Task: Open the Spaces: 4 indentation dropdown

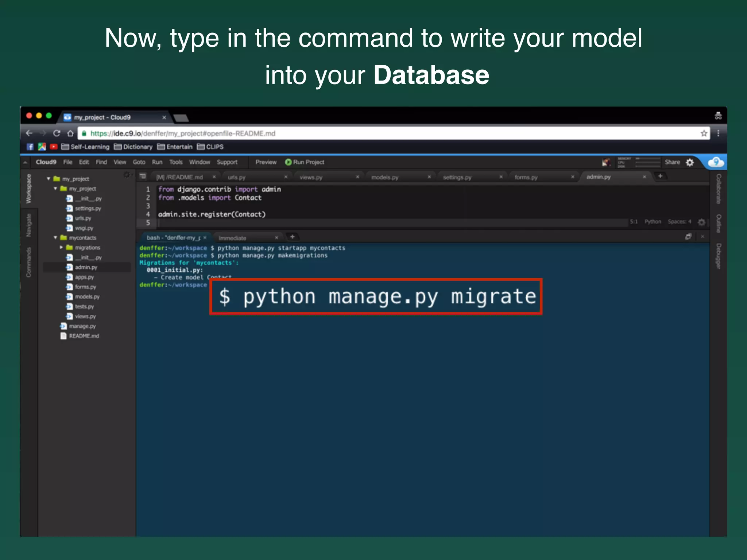Action: tap(679, 222)
